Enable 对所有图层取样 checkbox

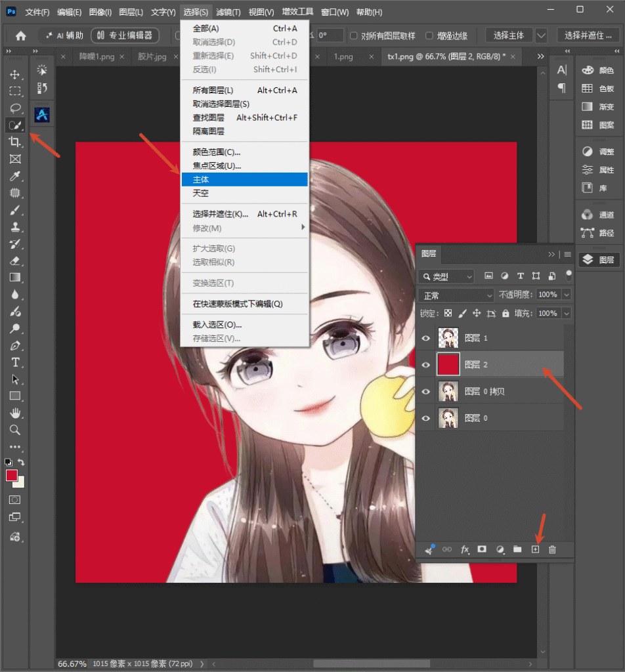click(353, 35)
